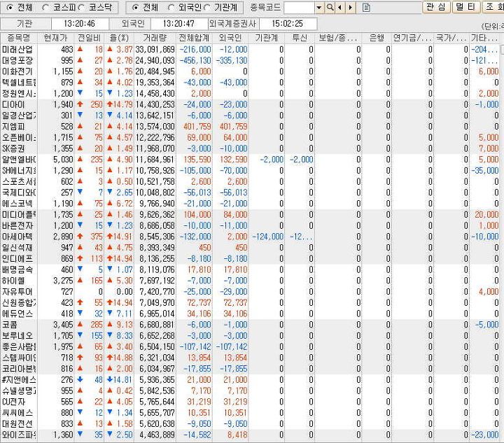Click the 관심 button
This screenshot has height=443, width=504.
[x=436, y=7]
